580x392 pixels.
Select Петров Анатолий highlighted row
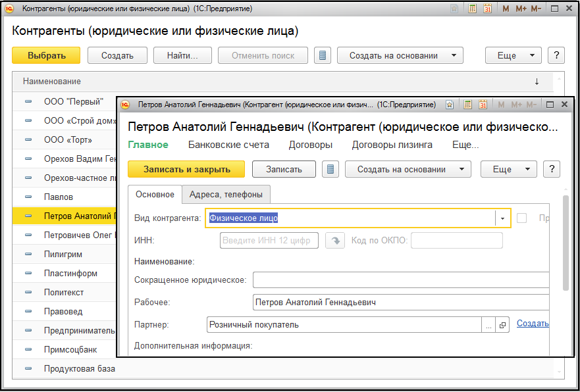65,216
